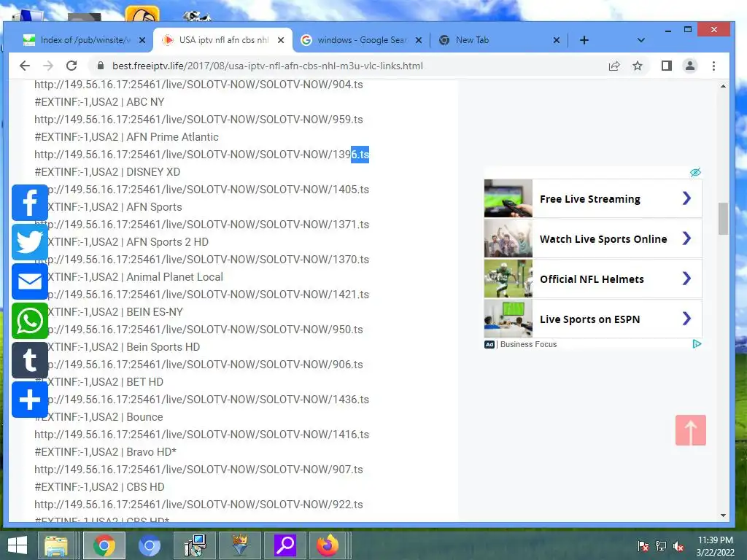Image resolution: width=747 pixels, height=560 pixels.
Task: Click Watch Live Sports Online link
Action: point(603,239)
